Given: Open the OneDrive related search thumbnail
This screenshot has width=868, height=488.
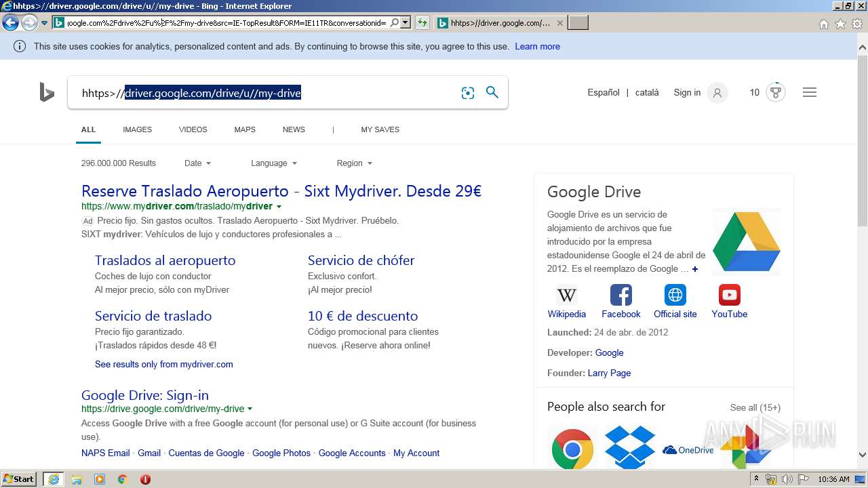Looking at the screenshot, I should click(688, 450).
